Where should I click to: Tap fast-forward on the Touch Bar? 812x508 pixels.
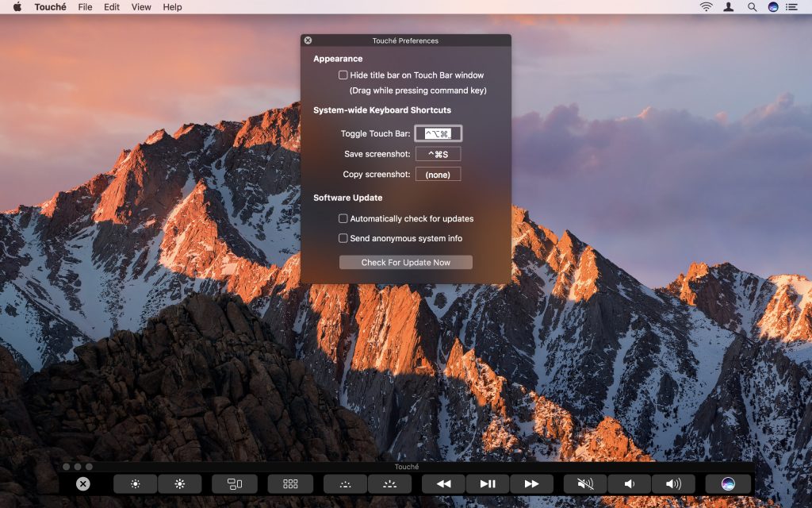(532, 483)
